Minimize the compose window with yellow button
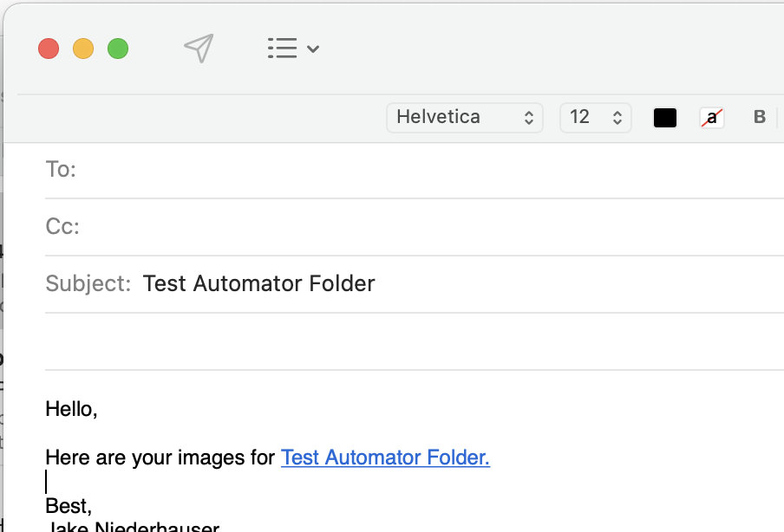Viewport: 784px width, 532px height. tap(83, 49)
